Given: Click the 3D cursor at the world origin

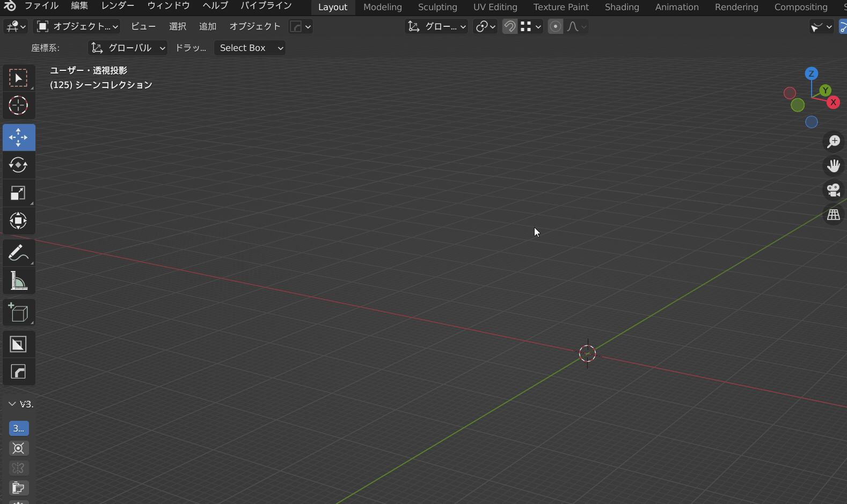Looking at the screenshot, I should point(588,353).
